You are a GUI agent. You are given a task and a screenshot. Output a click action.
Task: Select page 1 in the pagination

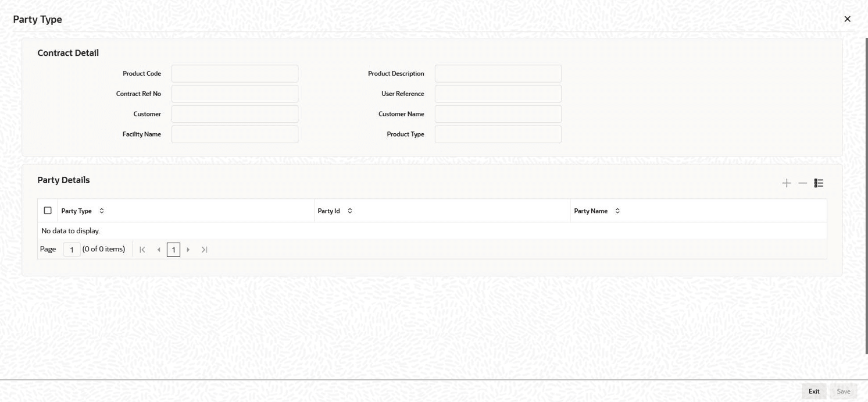pos(173,250)
